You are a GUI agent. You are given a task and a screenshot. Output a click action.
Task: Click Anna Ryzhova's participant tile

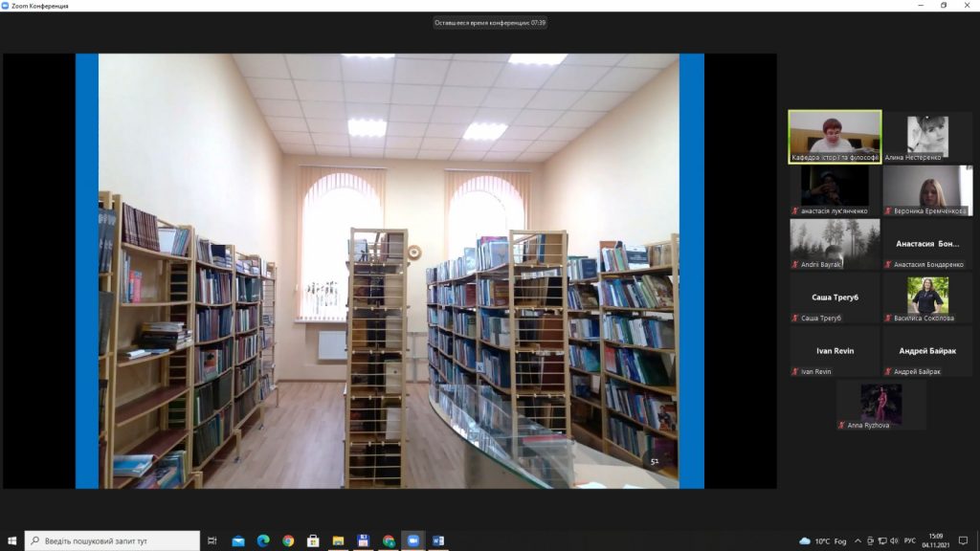(x=881, y=405)
